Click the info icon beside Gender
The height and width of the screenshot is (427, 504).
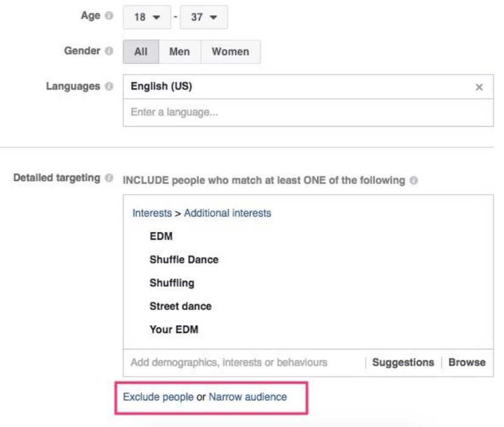[x=109, y=51]
